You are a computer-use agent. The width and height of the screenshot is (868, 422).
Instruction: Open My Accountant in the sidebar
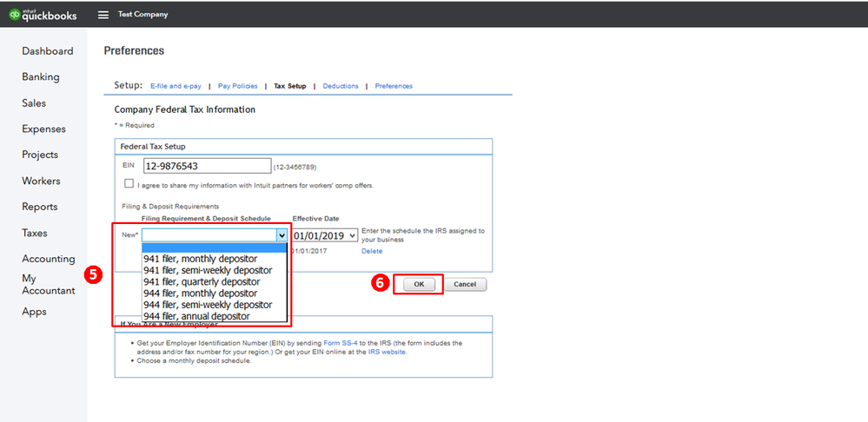[x=48, y=284]
